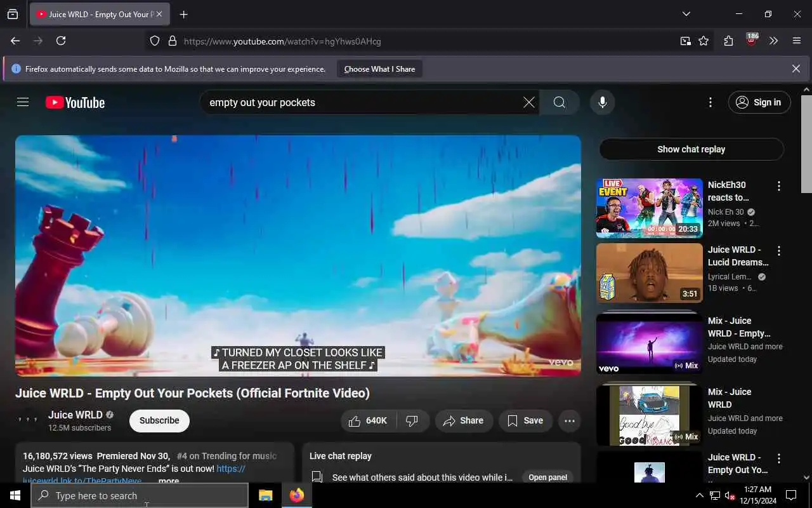Open more actions ellipsis under video

(570, 420)
